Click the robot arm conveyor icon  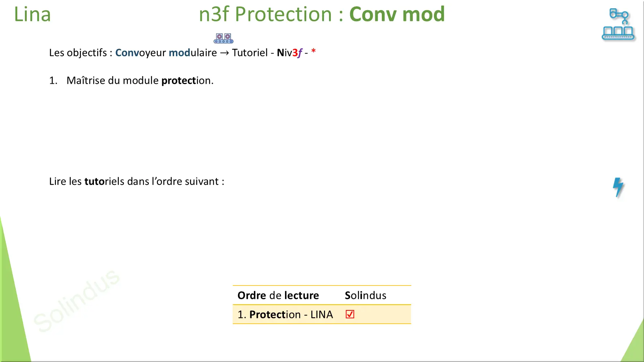click(x=618, y=24)
